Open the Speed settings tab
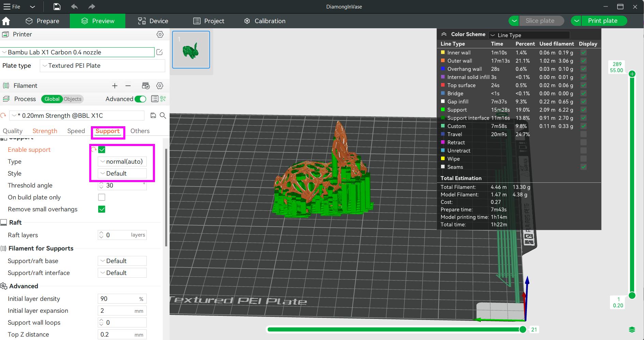 [x=76, y=131]
